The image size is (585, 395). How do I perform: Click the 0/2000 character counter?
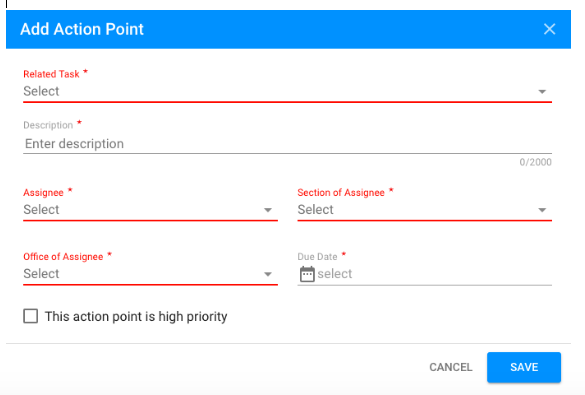click(535, 162)
